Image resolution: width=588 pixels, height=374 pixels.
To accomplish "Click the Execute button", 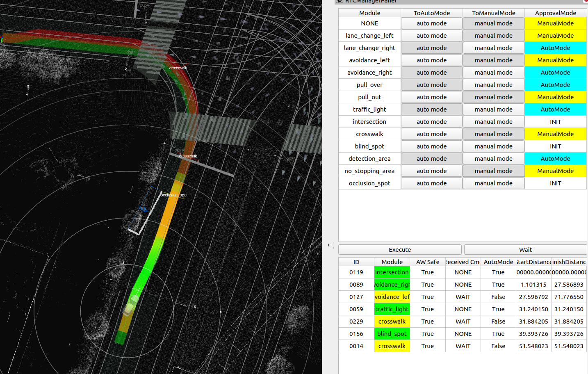I will 400,250.
